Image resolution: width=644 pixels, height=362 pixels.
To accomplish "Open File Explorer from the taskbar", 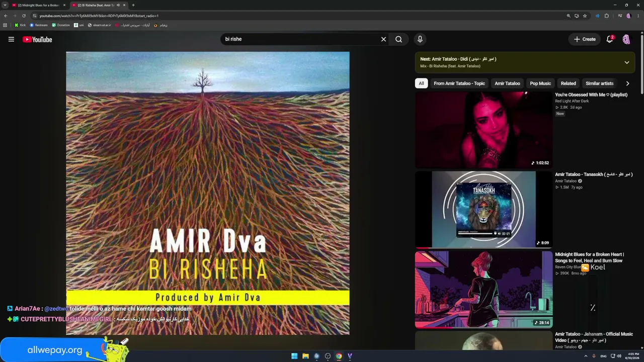I will [x=305, y=356].
